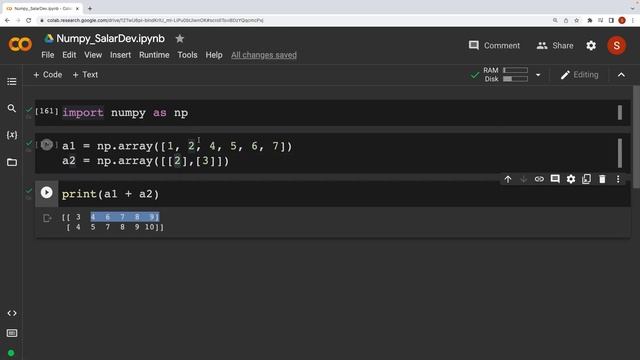Open the Insert menu

tap(120, 55)
